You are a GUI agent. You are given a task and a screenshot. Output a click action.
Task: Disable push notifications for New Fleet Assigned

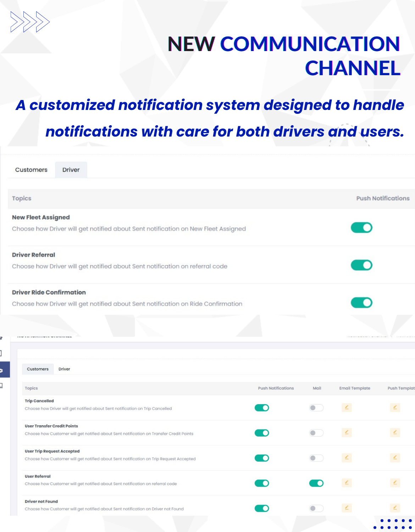tap(361, 228)
